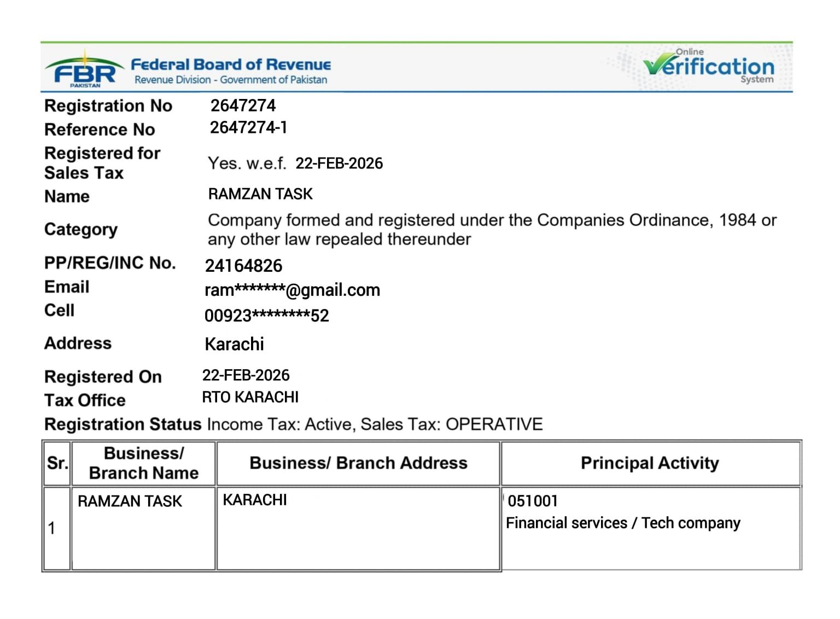Click the sales tax date 22-FEB-2026
Image resolution: width=840 pixels, height=619 pixels.
click(x=339, y=163)
